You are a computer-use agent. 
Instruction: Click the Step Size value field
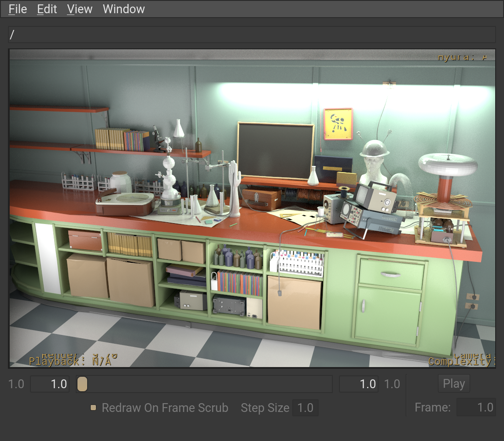[306, 408]
